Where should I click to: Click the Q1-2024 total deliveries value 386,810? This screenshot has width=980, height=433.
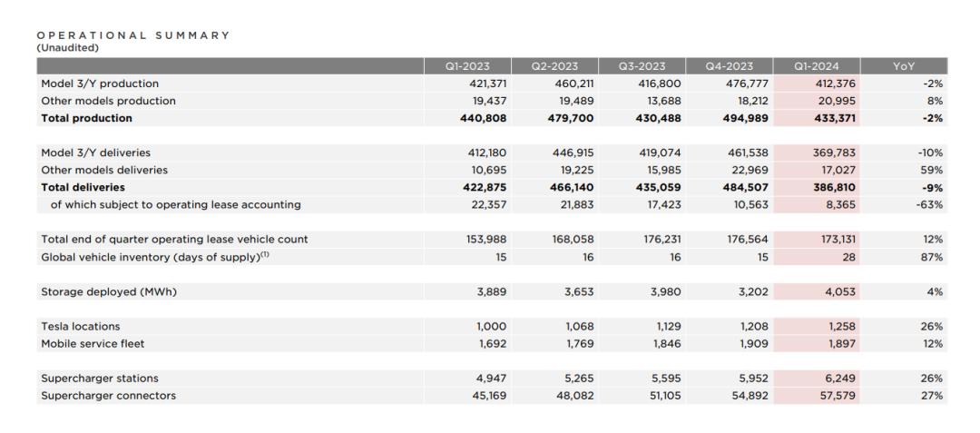tap(835, 187)
